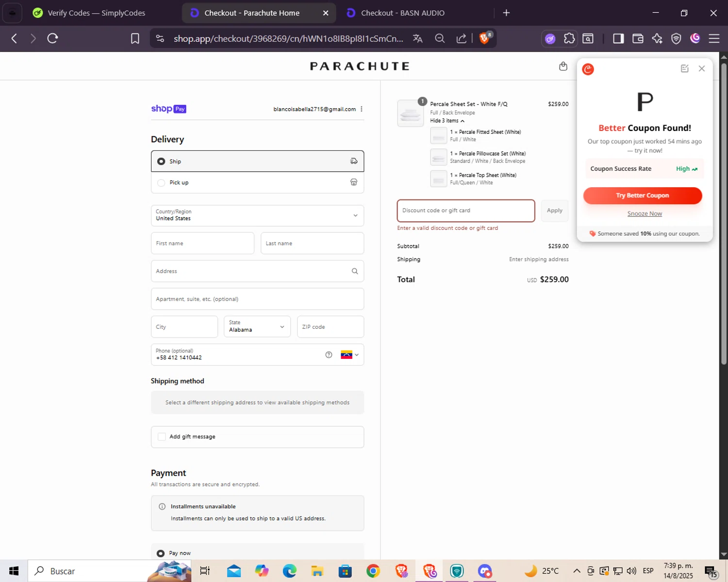Apply the discount code
This screenshot has width=728, height=582.
coord(554,210)
